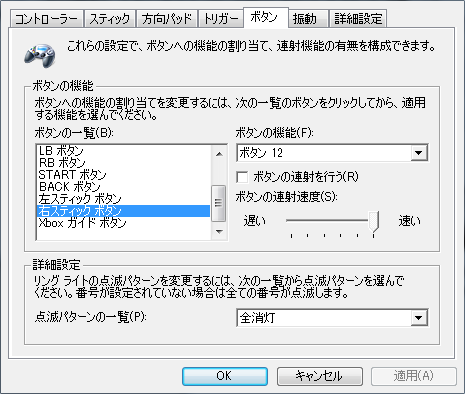Choose START ボタン from the list

click(123, 175)
